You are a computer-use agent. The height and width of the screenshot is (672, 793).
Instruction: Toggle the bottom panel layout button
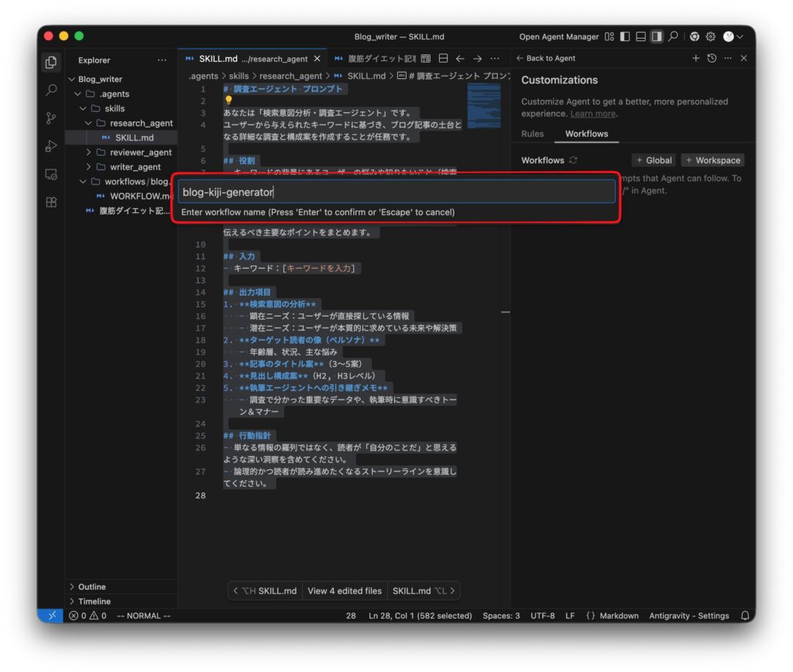640,36
